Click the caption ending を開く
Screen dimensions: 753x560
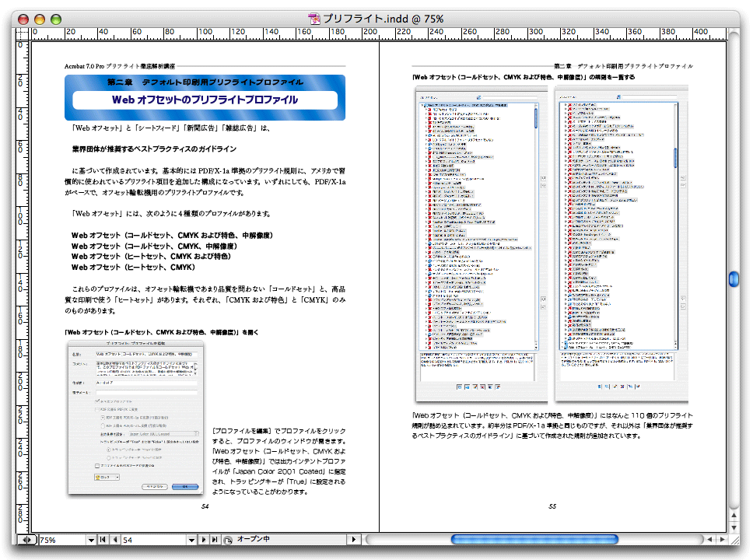coord(161,332)
